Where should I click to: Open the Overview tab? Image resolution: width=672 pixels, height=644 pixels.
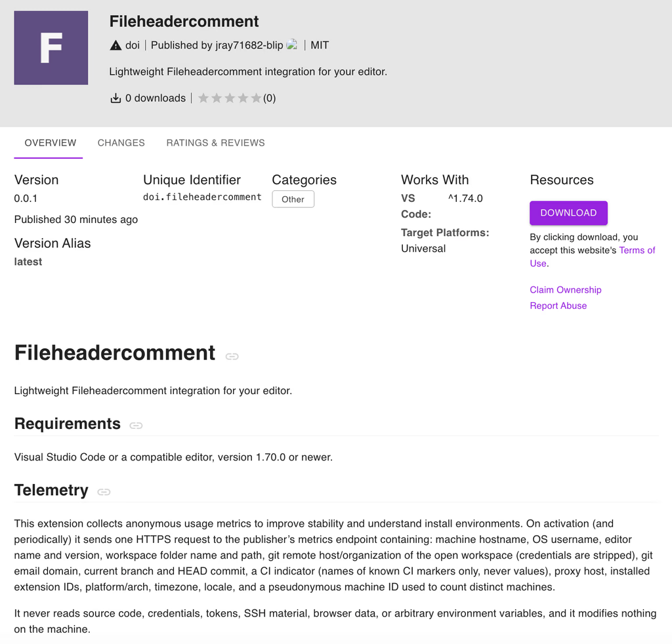(50, 143)
